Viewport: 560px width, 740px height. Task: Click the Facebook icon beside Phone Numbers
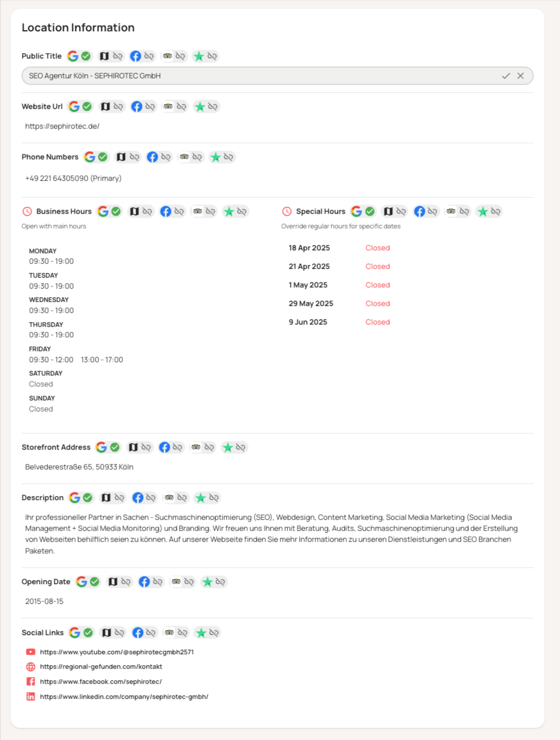point(152,157)
